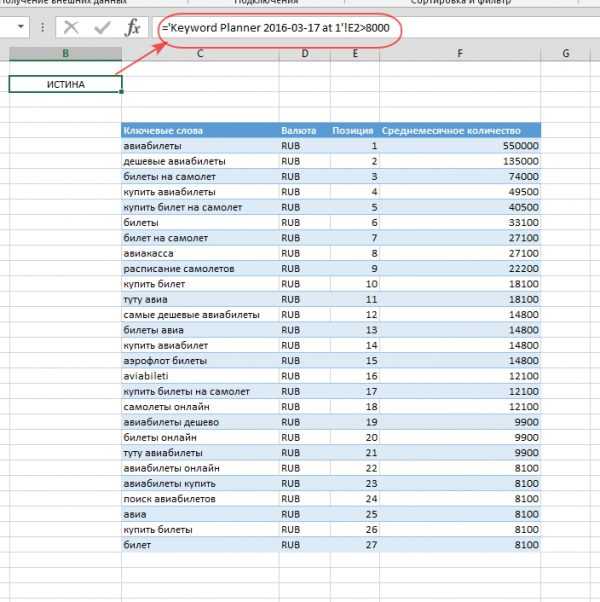Screen dimensions: 600x602
Task: Select the cell with value 550000
Action: pos(461,146)
